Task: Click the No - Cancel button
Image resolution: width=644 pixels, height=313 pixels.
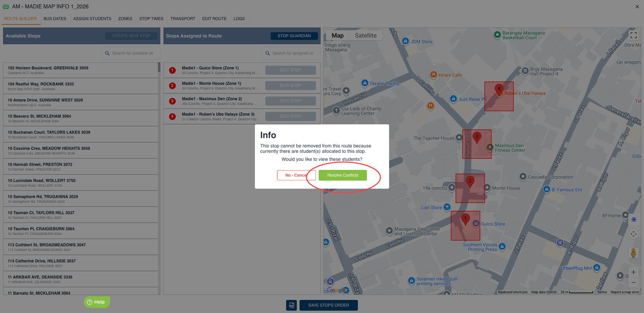Action: [296, 175]
